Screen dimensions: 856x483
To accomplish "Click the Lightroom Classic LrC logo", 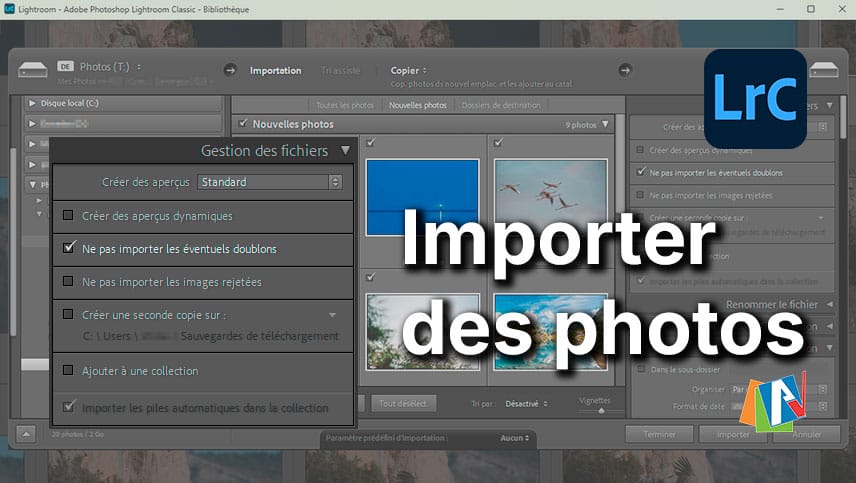I will click(x=755, y=98).
